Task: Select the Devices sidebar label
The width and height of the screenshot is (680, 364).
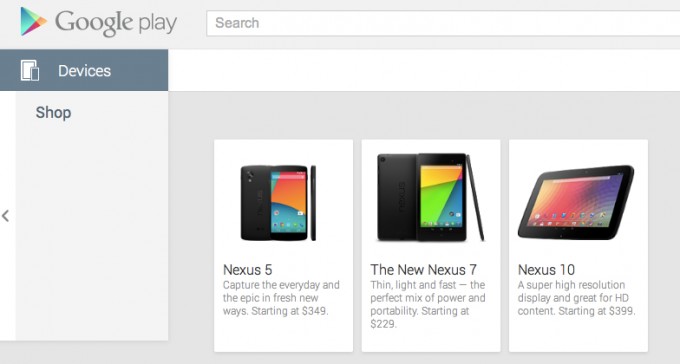Action: pyautogui.click(x=85, y=71)
